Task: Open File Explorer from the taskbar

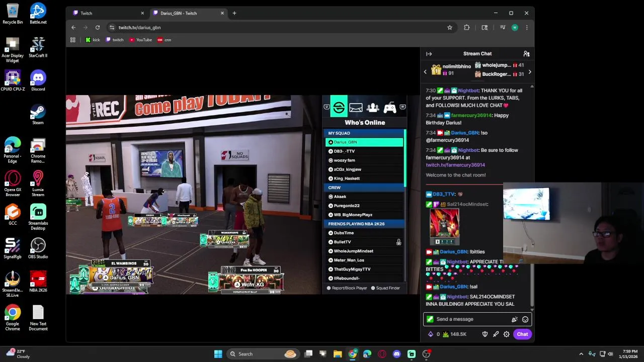Action: 338,354
